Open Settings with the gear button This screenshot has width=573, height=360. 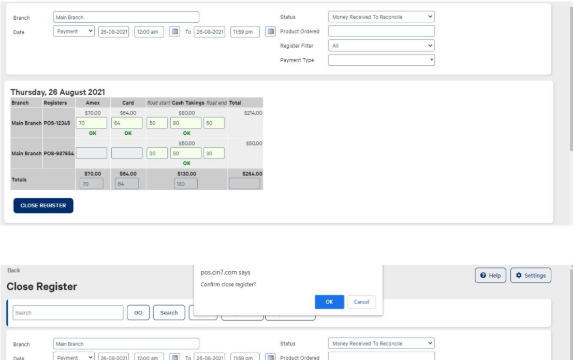[531, 275]
